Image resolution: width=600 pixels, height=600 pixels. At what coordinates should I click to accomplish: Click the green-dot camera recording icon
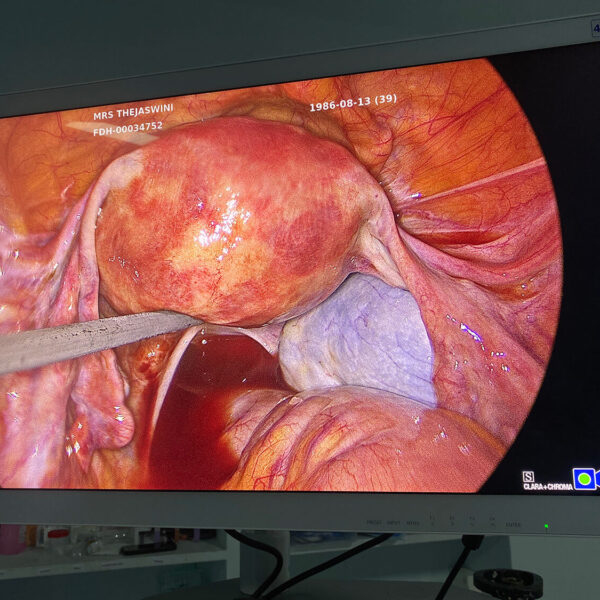point(583,479)
